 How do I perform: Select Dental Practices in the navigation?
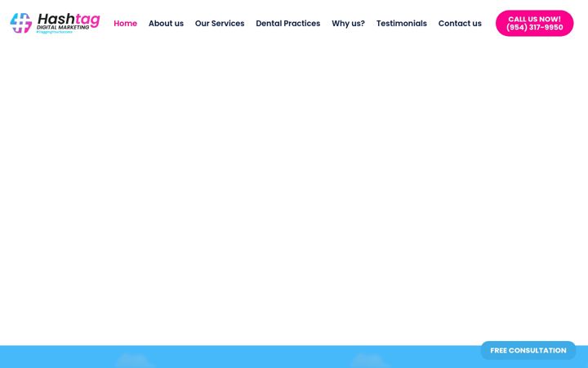[288, 23]
